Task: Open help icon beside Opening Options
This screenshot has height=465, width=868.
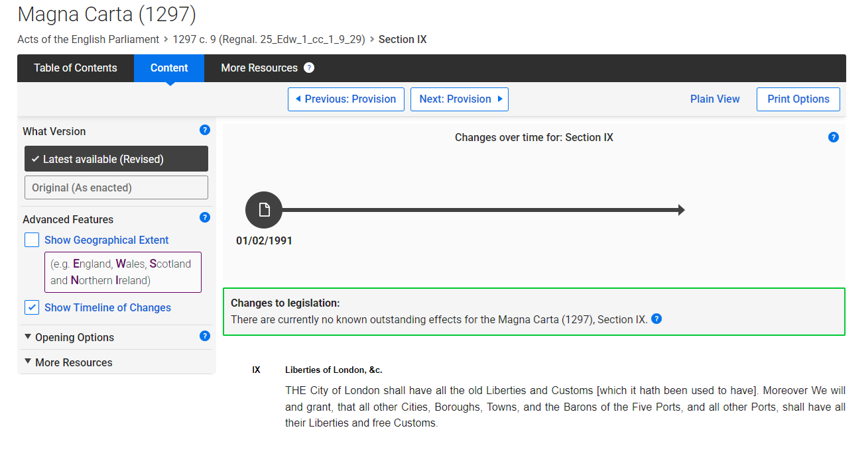Action: (205, 336)
